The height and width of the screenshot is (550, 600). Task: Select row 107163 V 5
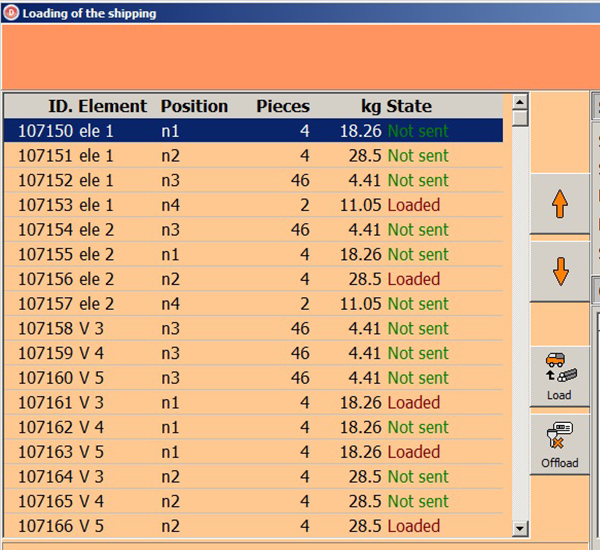(x=253, y=452)
